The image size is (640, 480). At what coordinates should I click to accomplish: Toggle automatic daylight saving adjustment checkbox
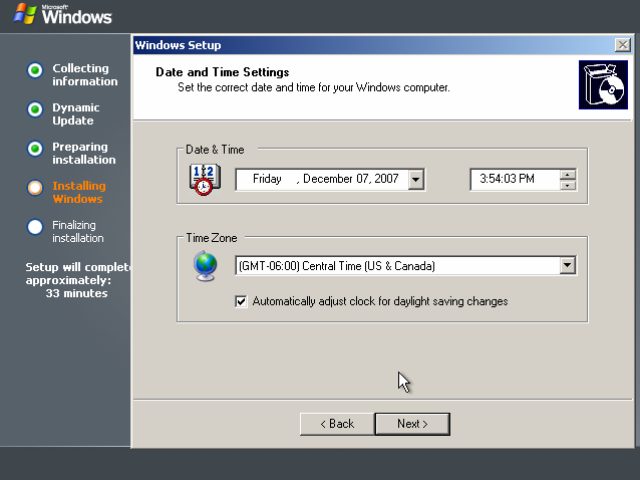point(241,302)
